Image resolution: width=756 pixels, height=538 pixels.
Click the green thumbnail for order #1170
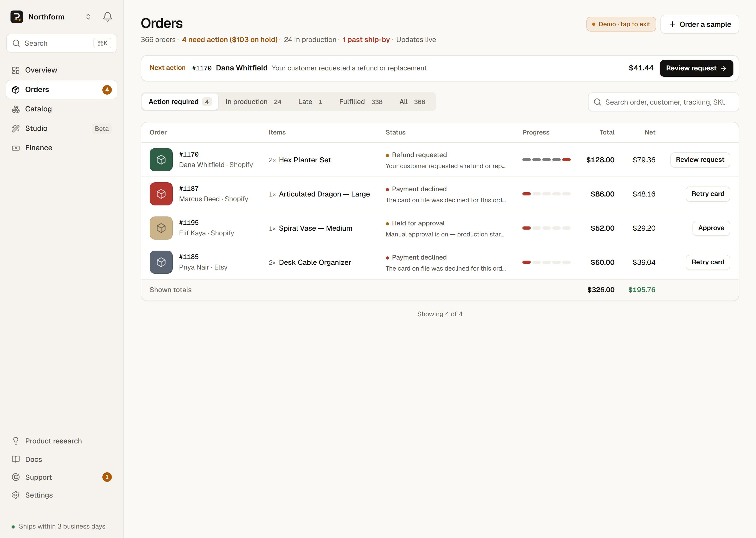point(161,160)
